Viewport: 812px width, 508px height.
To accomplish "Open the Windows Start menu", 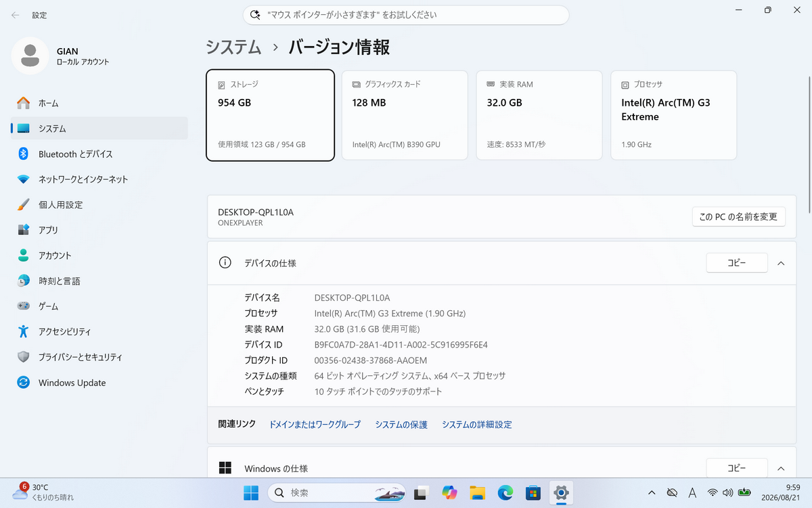I will tap(250, 492).
